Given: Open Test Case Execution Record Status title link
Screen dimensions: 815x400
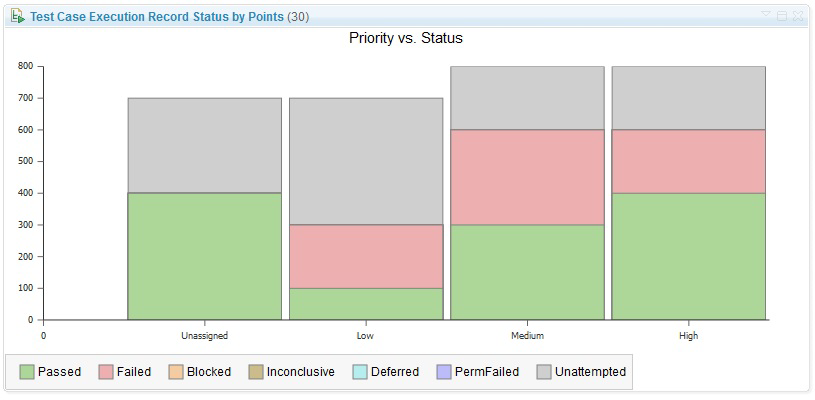Looking at the screenshot, I should coord(156,17).
